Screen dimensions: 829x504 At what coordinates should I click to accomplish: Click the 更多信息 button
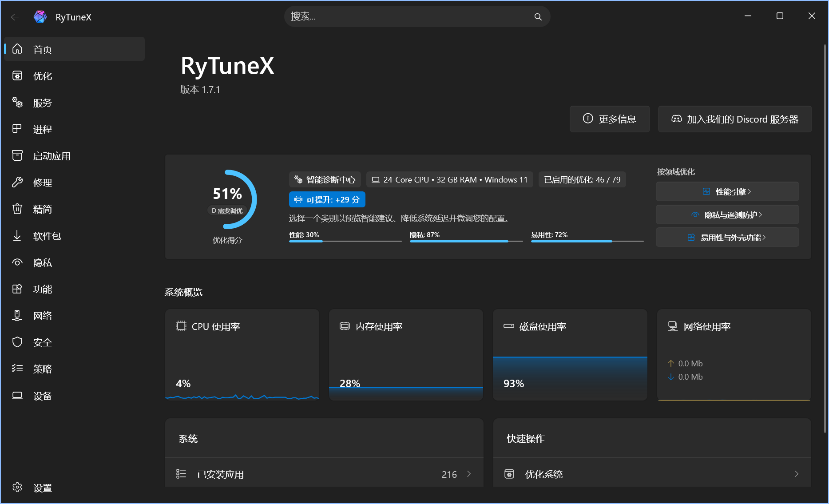click(610, 119)
